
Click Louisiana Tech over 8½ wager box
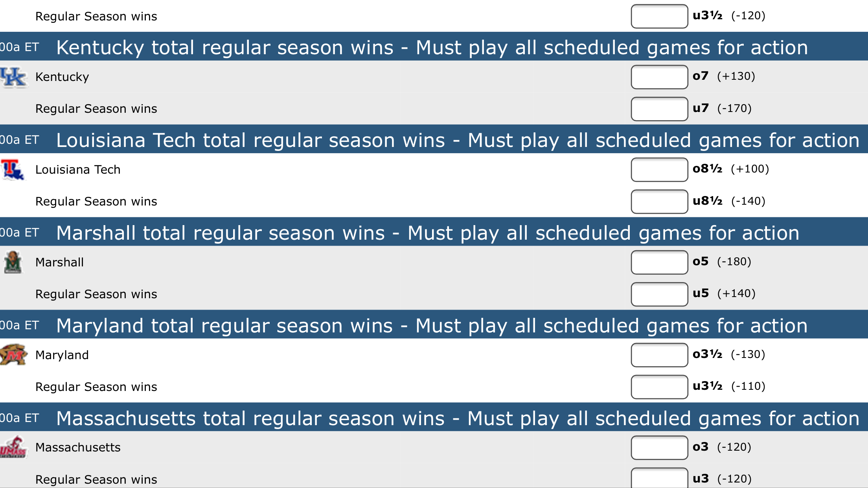click(659, 170)
